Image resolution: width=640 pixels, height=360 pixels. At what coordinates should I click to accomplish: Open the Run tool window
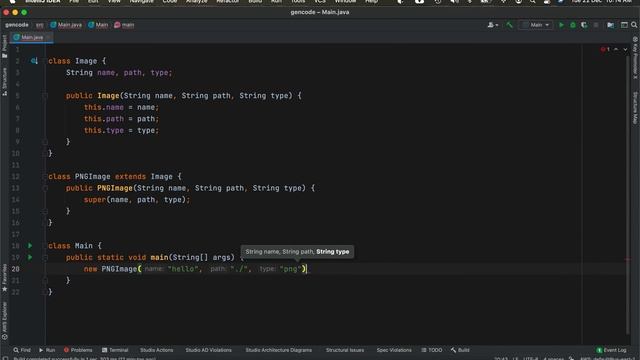[47, 350]
